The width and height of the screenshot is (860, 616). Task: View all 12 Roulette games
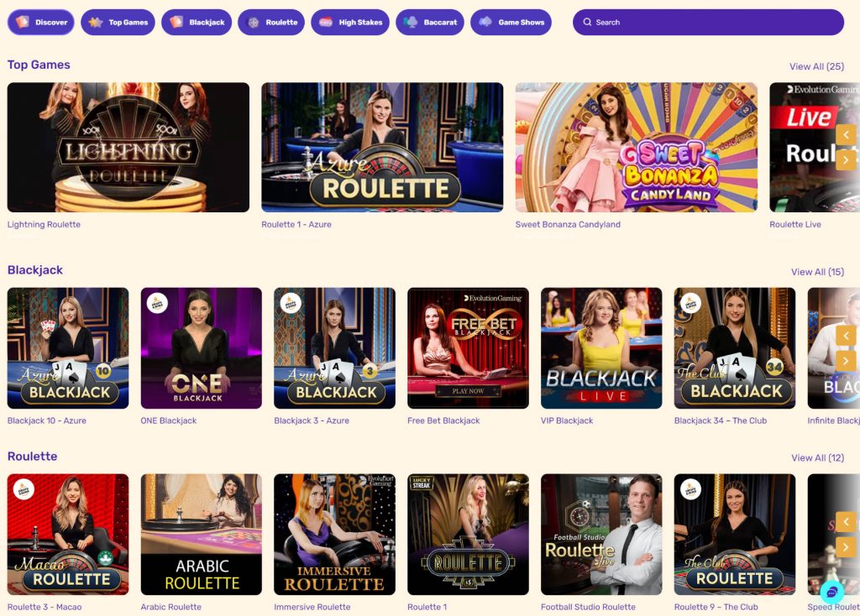(818, 457)
